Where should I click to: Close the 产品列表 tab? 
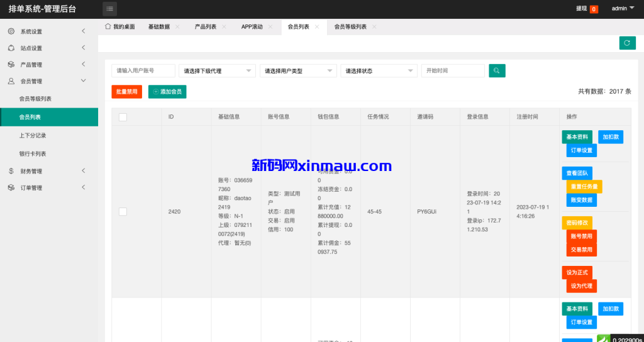[x=224, y=26]
